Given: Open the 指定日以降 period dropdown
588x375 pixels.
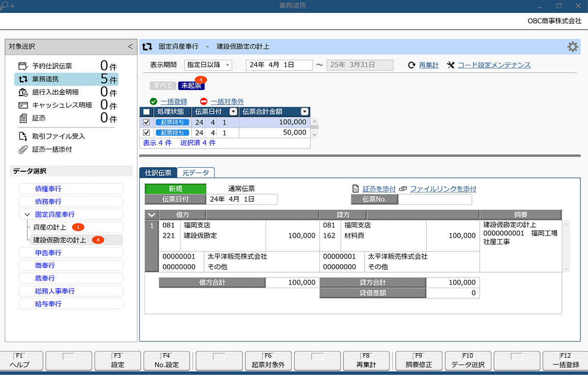Looking at the screenshot, I should (x=208, y=65).
